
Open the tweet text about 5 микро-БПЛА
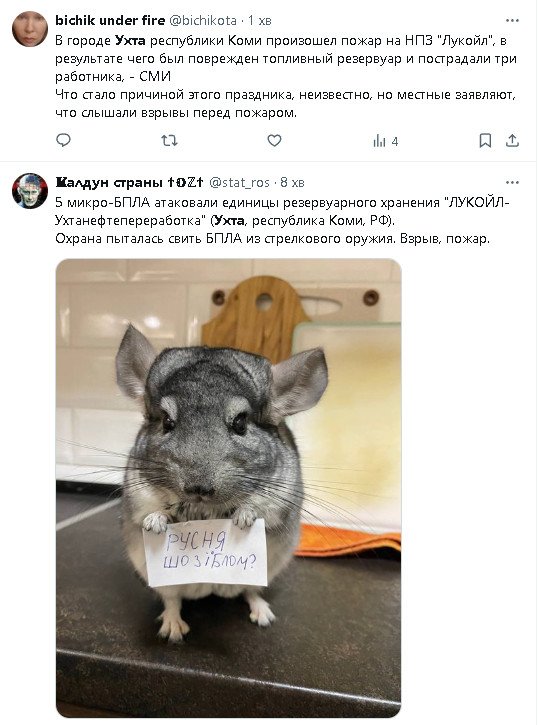point(282,221)
